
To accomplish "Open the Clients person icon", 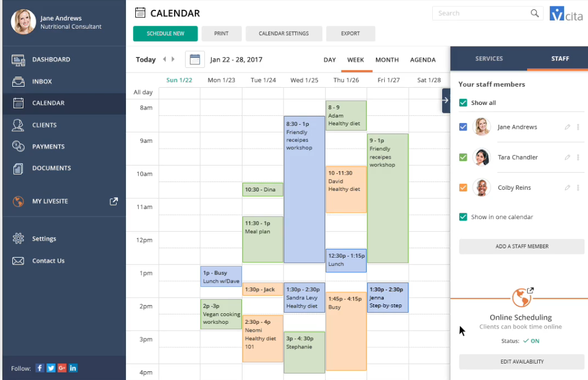I will point(18,125).
